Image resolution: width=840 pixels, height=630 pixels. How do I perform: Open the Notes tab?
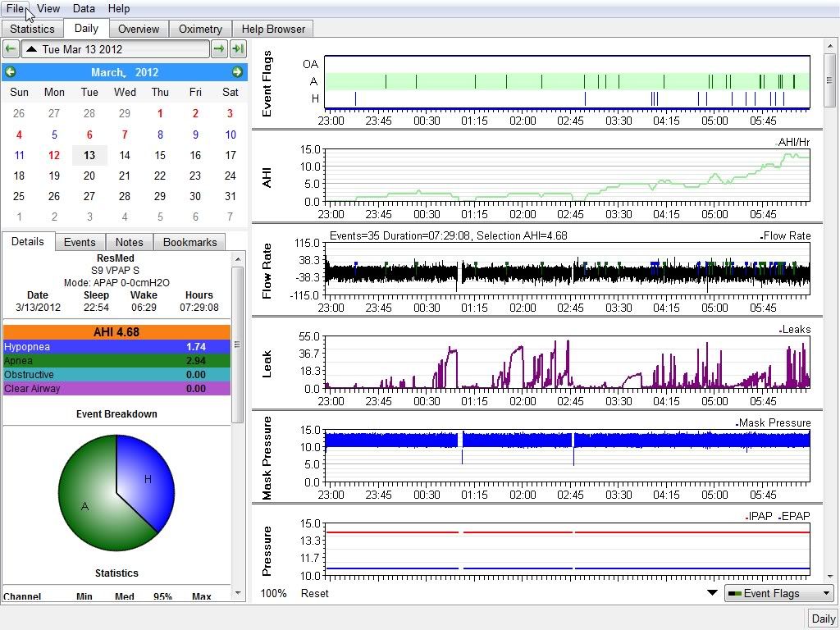[129, 242]
